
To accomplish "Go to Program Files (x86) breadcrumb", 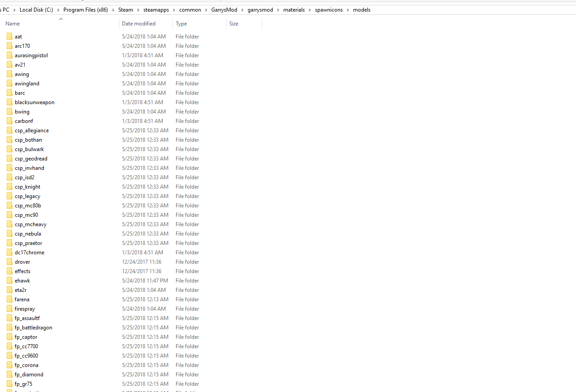I will point(86,10).
